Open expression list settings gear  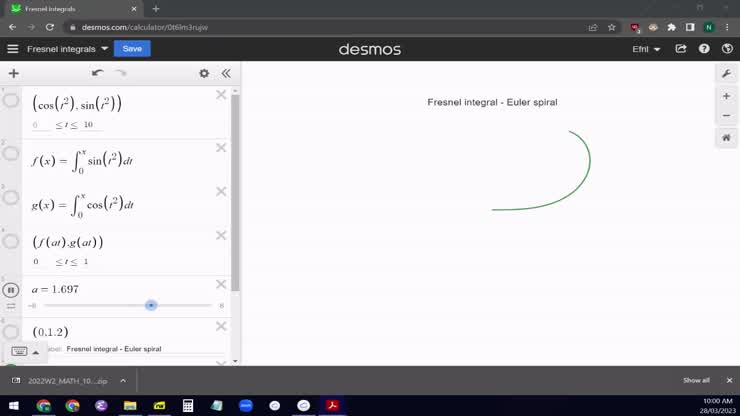coord(204,73)
